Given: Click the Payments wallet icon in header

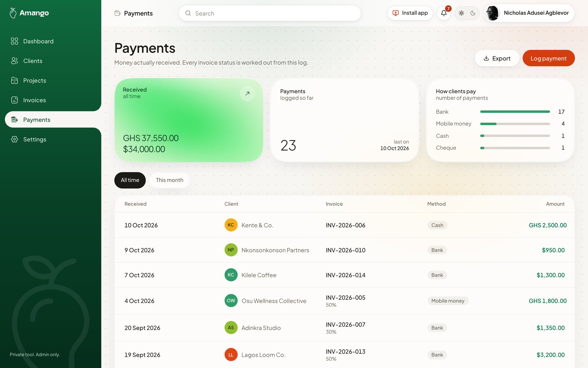Looking at the screenshot, I should pos(117,13).
